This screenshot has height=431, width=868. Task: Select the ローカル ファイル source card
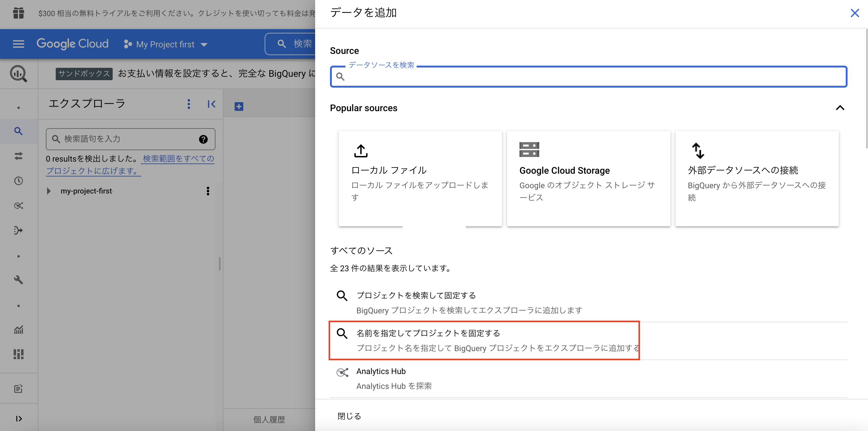click(420, 179)
